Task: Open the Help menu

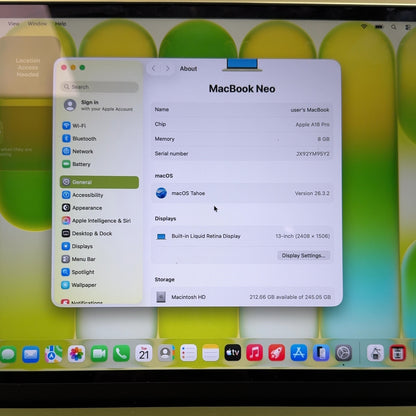Action: click(60, 24)
